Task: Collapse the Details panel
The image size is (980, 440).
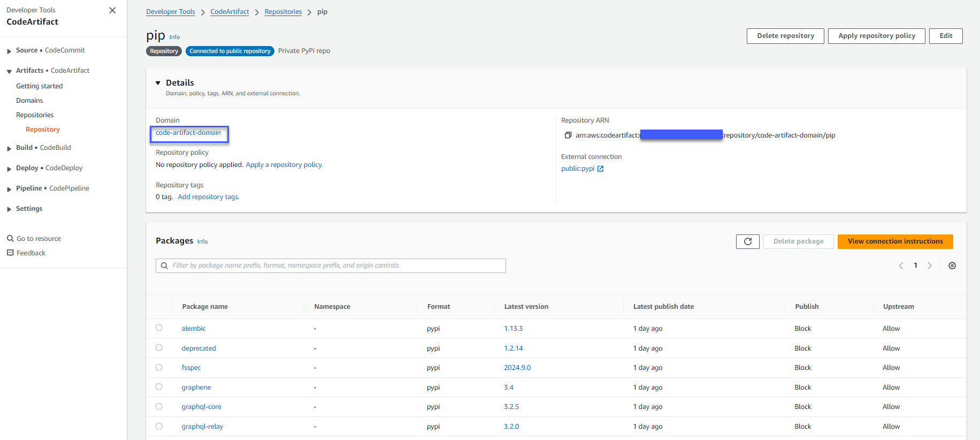Action: pos(158,83)
